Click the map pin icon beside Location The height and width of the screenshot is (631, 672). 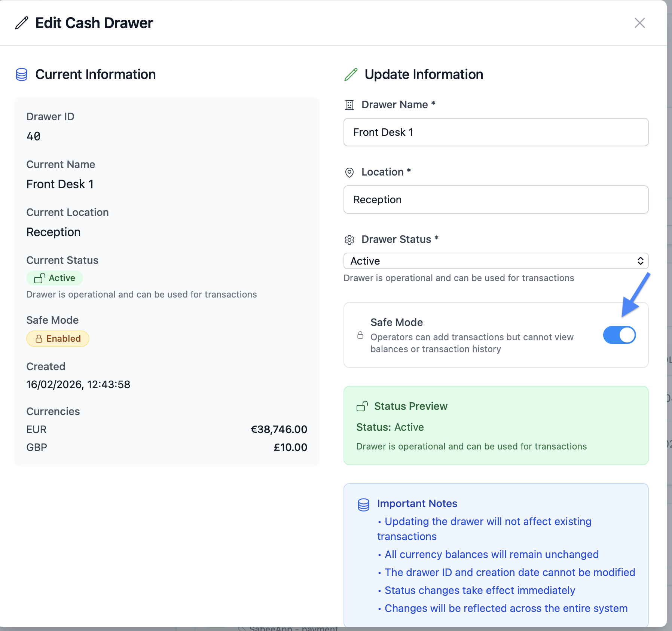[349, 173]
